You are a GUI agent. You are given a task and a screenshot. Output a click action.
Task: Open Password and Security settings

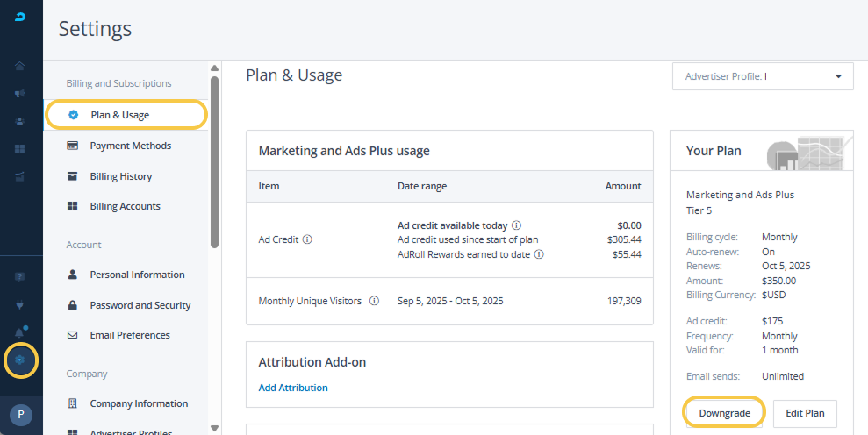point(140,305)
